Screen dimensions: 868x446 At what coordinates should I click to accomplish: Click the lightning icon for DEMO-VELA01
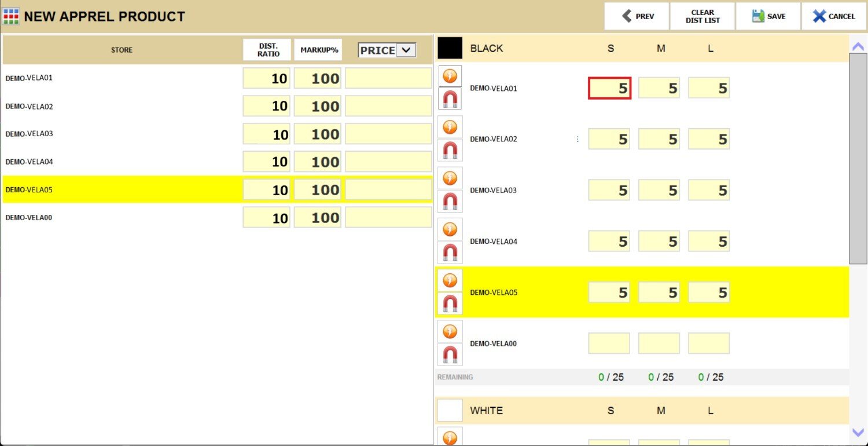pyautogui.click(x=450, y=76)
